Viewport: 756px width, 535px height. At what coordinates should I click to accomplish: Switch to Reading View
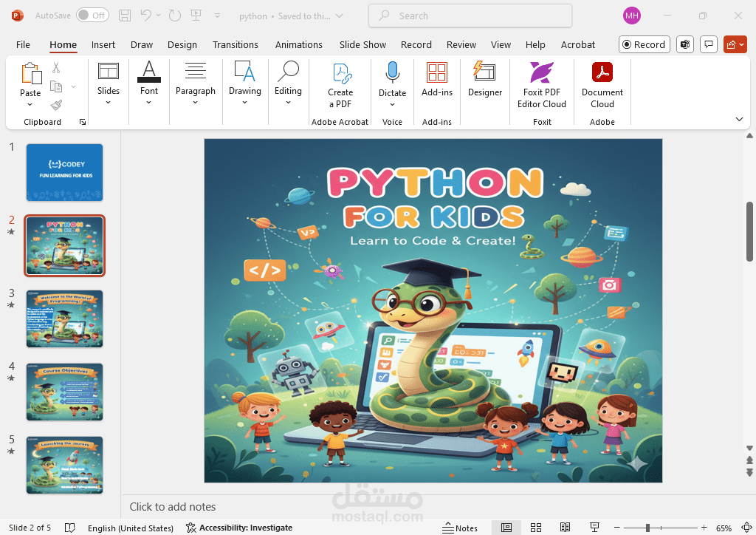point(565,528)
